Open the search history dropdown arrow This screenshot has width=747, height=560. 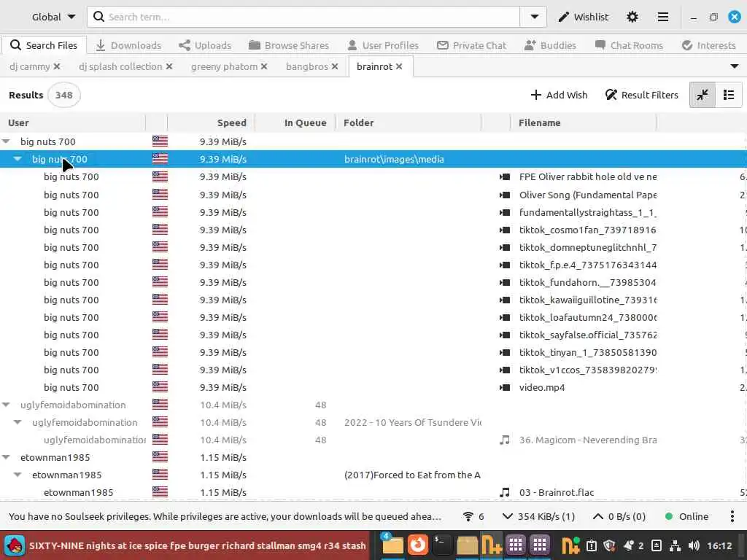click(x=534, y=17)
